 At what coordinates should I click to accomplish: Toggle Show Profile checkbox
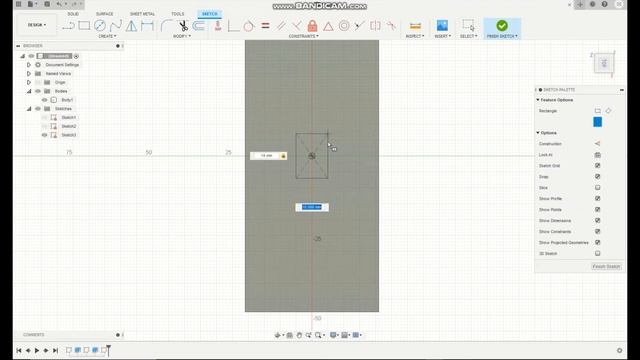coord(598,198)
